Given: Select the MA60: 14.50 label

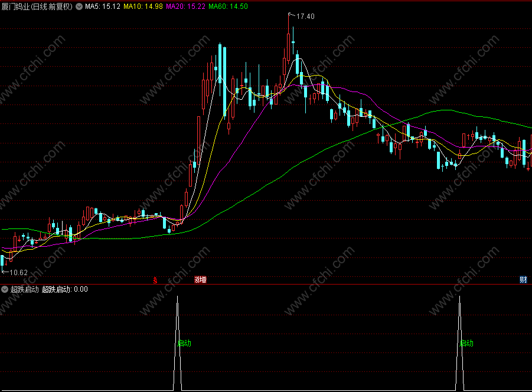Looking at the screenshot, I should tap(228, 6).
